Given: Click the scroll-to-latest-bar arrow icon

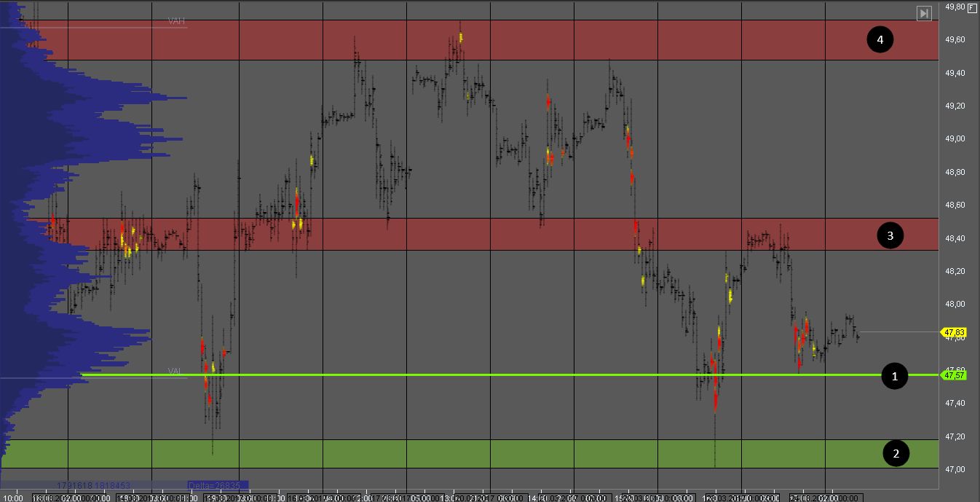Looking at the screenshot, I should (924, 13).
